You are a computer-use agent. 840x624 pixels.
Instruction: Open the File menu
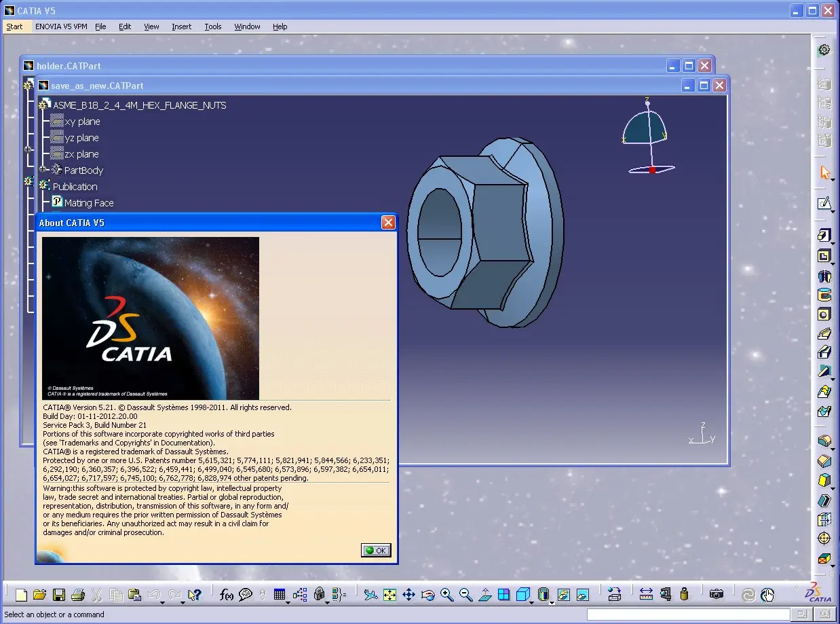tap(100, 26)
